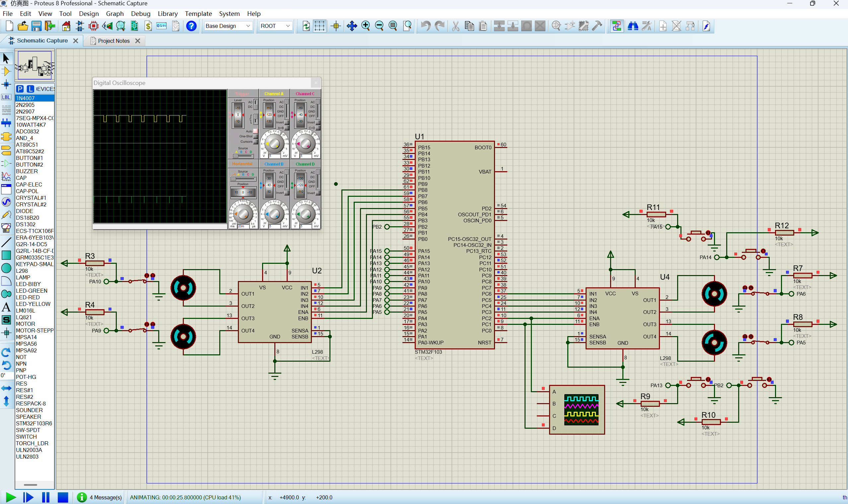Viewport: 848px width, 504px height.
Task: Pick the Text Script mode tool
Action: tap(6, 110)
